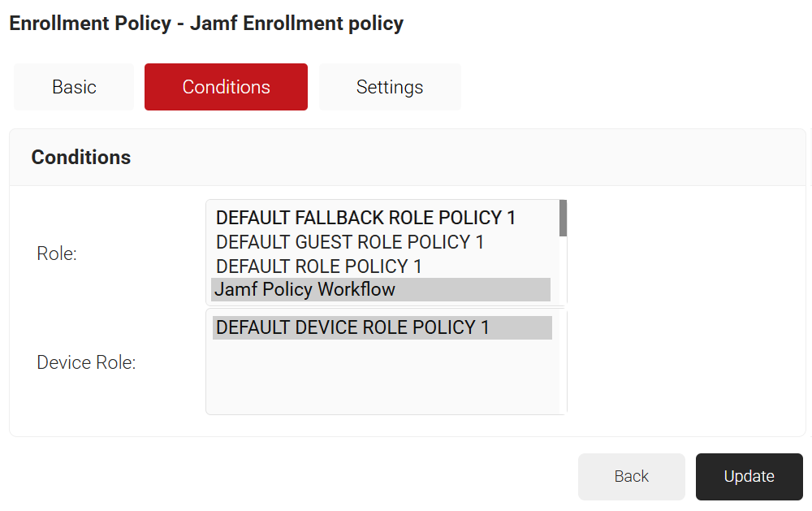Select DEFAULT FALLBACK ROLE POLICY 1 role
This screenshot has width=812, height=511.
(x=365, y=218)
